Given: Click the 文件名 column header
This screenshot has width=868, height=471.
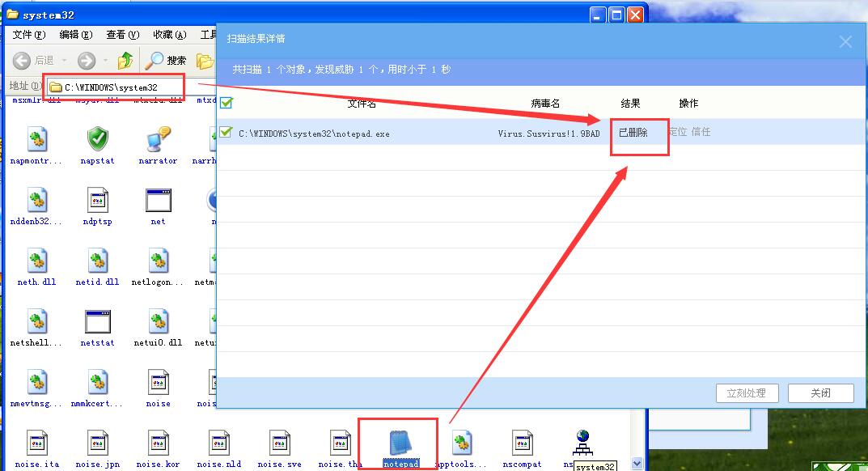Looking at the screenshot, I should click(362, 103).
